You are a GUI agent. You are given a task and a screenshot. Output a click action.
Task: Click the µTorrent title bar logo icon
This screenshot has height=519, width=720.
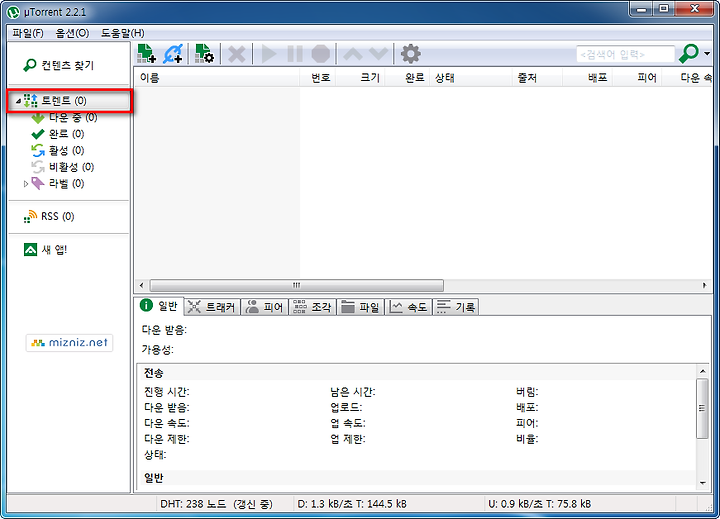click(13, 12)
